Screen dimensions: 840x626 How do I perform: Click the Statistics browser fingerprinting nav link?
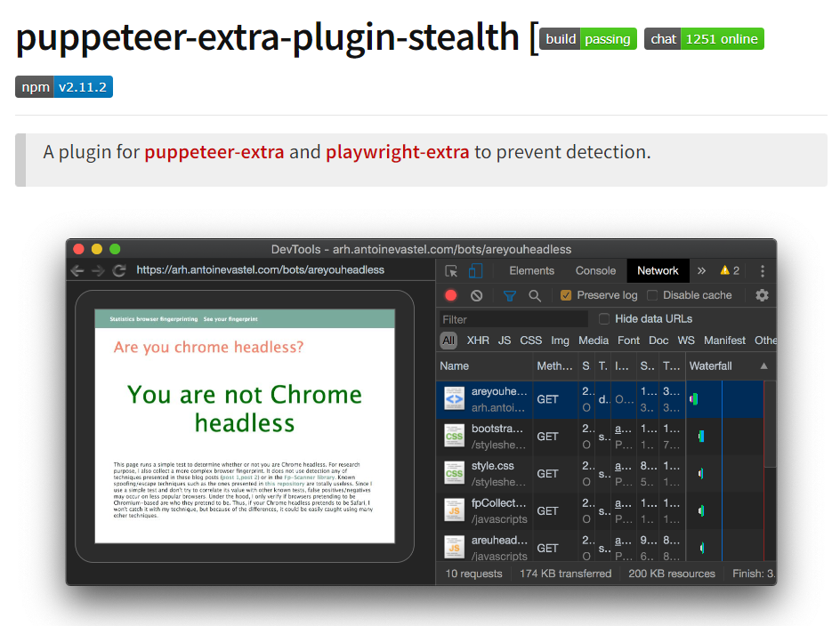tap(154, 319)
